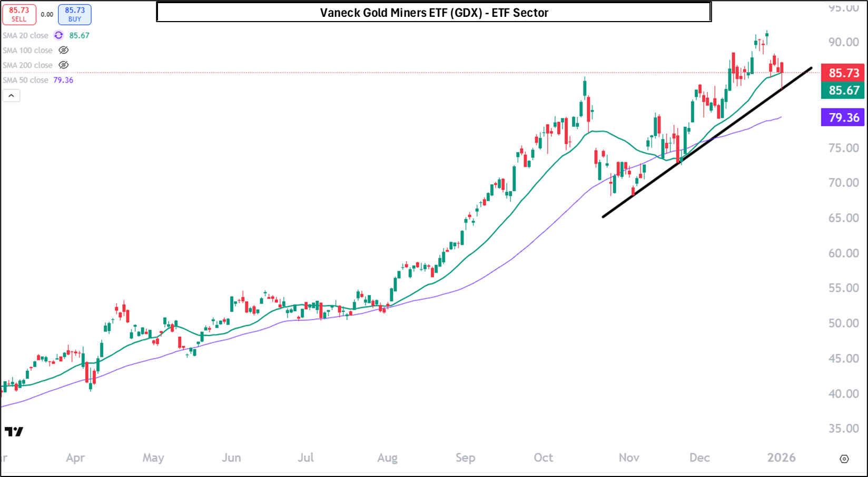Select the SMA 200 close legend label

pyautogui.click(x=27, y=65)
